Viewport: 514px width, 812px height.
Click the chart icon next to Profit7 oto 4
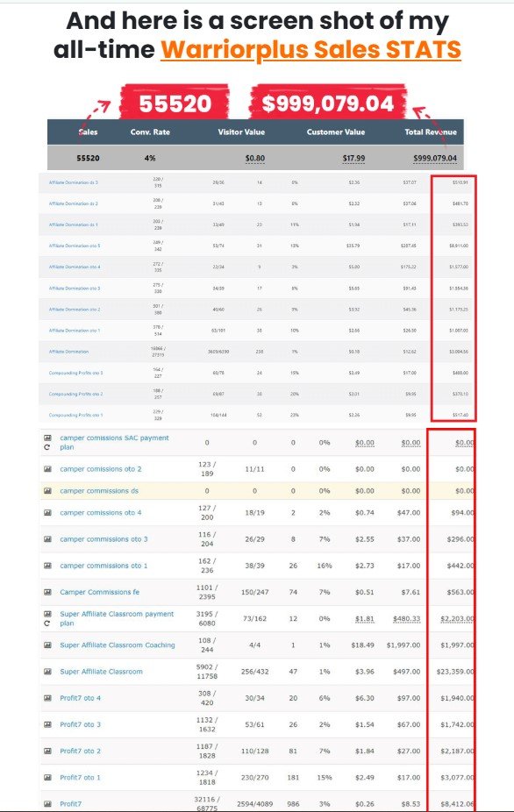click(x=47, y=698)
